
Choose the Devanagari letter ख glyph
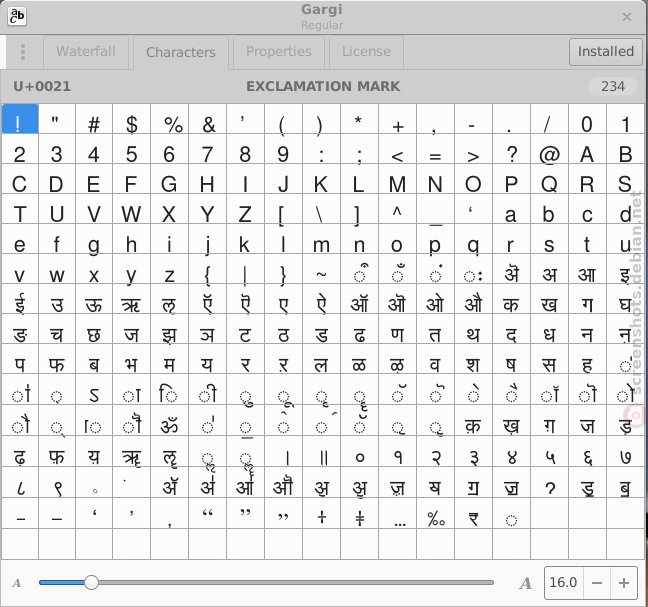coord(550,299)
